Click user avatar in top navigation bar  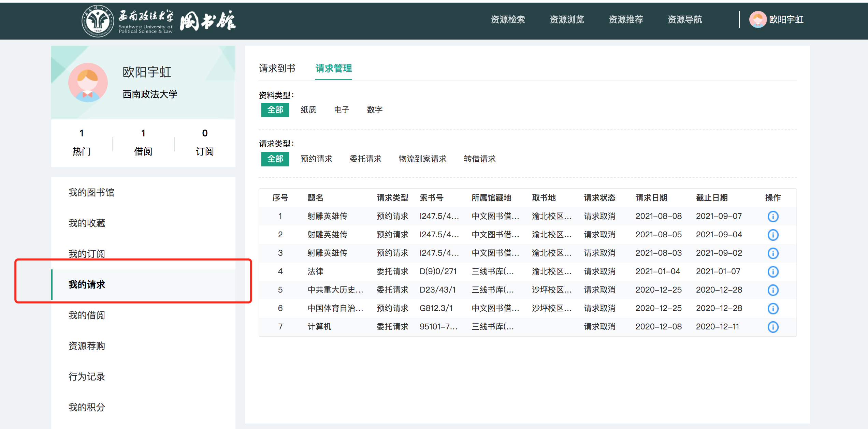coord(757,19)
